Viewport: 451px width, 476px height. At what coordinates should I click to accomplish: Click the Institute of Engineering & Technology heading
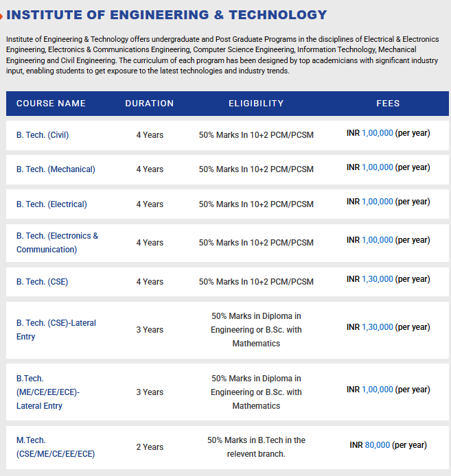click(167, 14)
